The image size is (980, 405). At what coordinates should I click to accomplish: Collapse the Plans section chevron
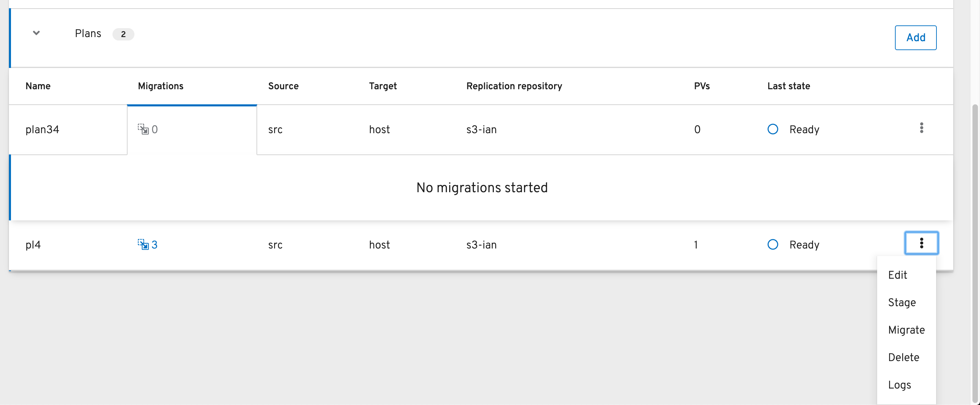click(36, 33)
